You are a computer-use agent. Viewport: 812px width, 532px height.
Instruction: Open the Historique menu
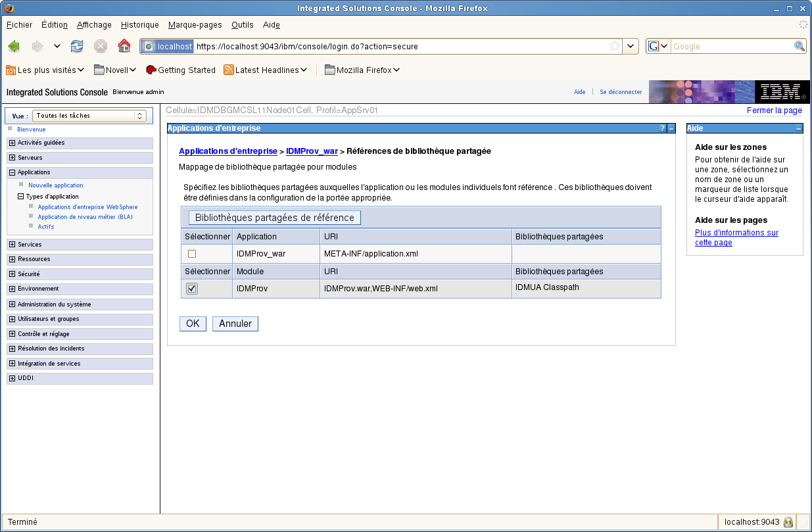coord(140,25)
